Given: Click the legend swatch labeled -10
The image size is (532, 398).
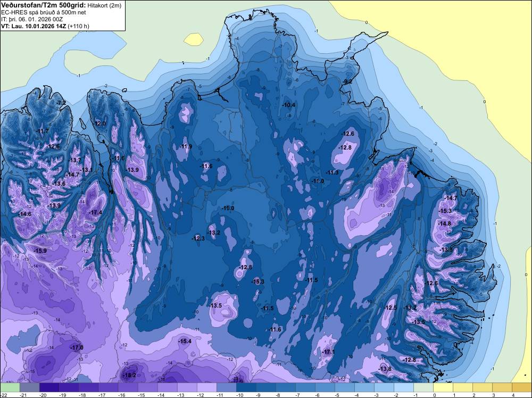Looking at the screenshot, I should (x=246, y=387).
